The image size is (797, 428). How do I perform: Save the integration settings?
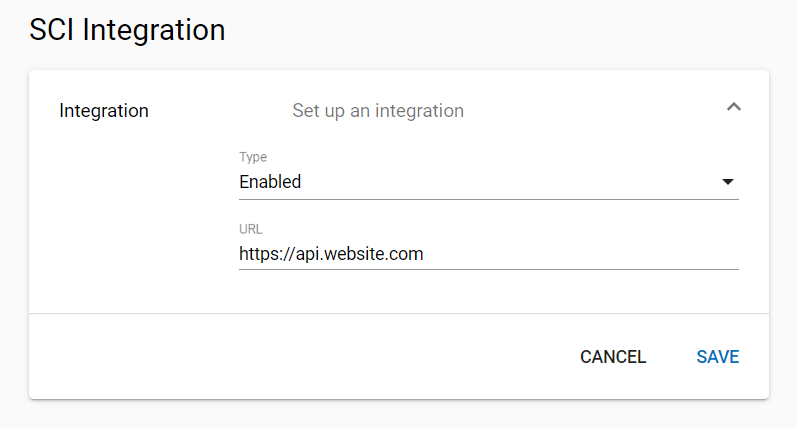[718, 357]
